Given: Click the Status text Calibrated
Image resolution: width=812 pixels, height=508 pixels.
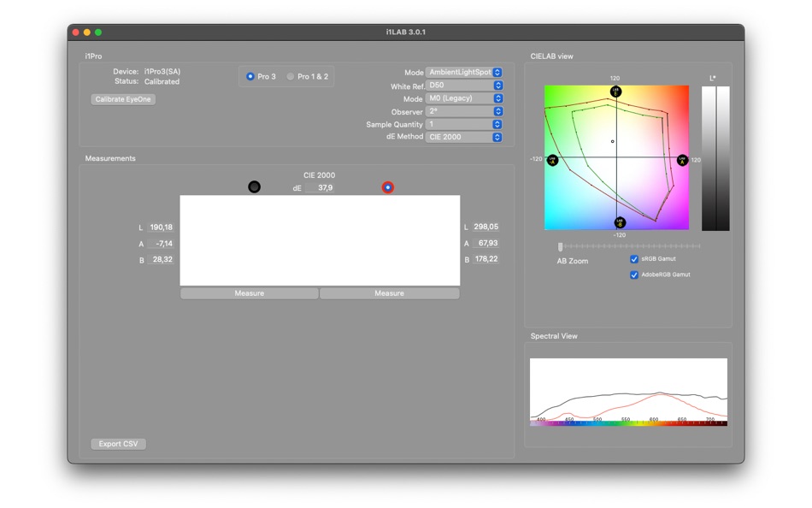Looking at the screenshot, I should pos(162,81).
